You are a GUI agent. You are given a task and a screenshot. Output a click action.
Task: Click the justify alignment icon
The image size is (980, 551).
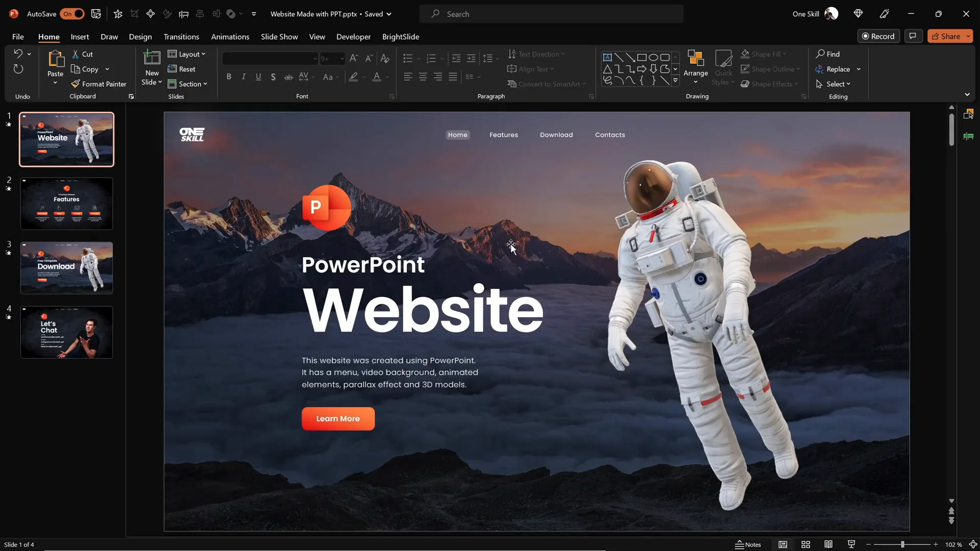453,77
